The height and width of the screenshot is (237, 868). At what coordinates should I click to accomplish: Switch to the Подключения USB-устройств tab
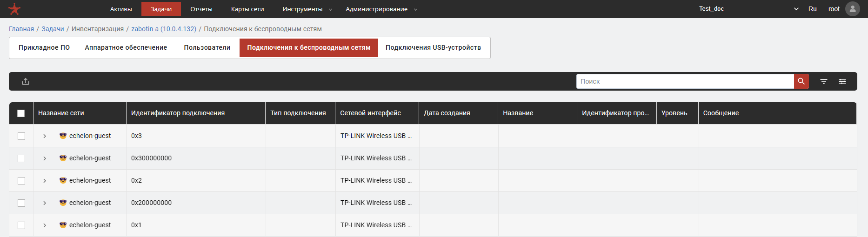433,47
